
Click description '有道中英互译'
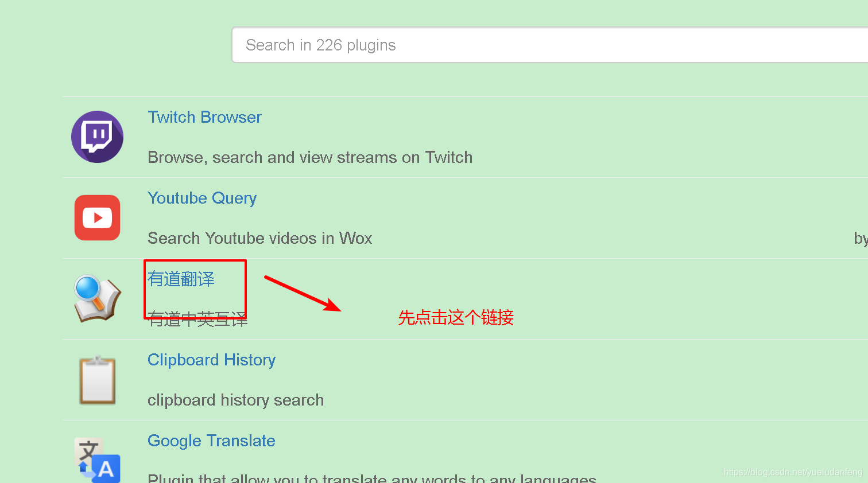(x=197, y=320)
